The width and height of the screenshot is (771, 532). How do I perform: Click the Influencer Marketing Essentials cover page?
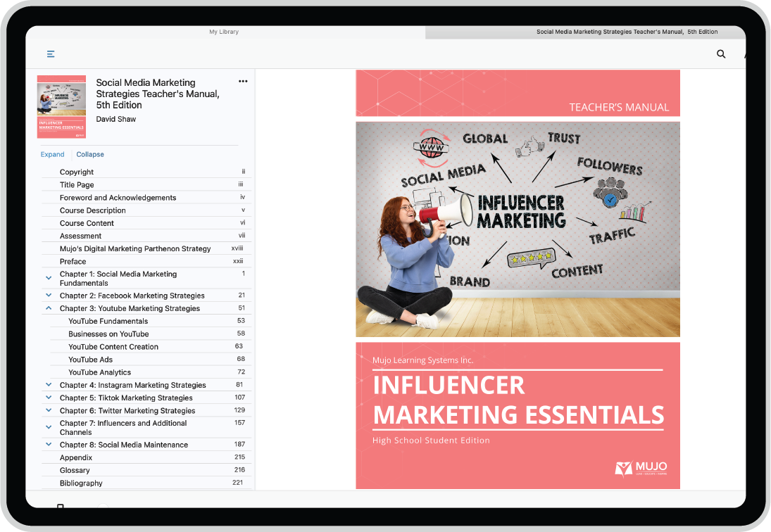tap(518, 279)
